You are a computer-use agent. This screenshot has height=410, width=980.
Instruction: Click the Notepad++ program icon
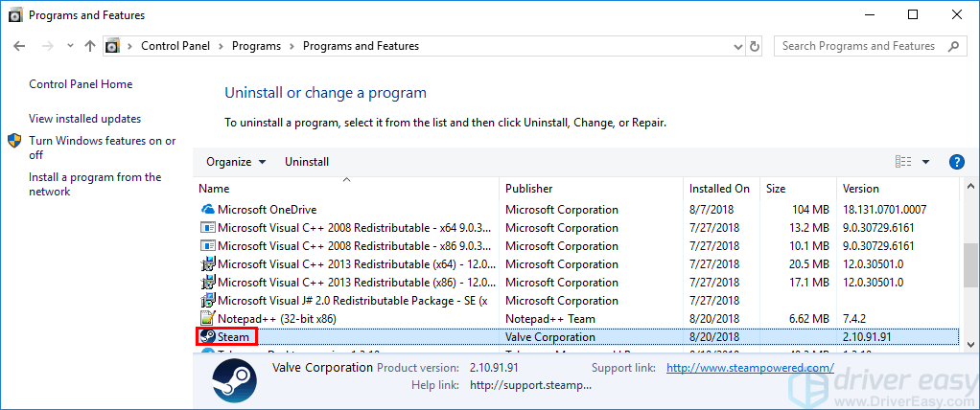coord(208,318)
